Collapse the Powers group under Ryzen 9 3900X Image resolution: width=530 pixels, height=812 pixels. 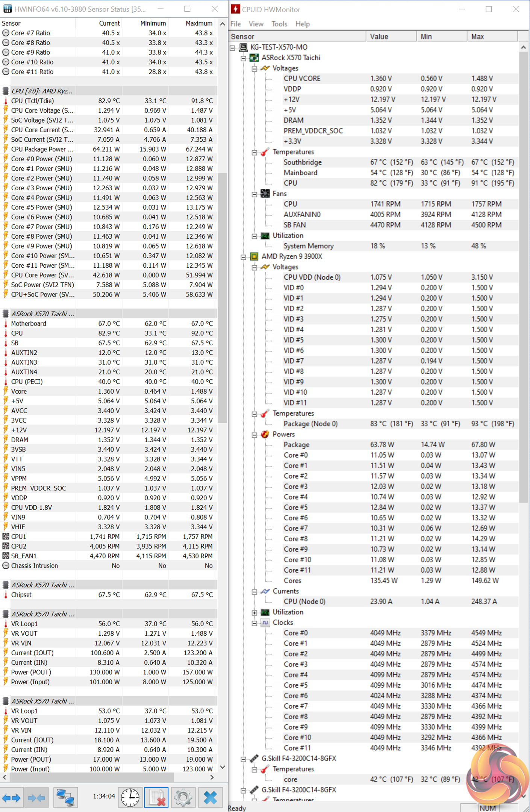[x=254, y=435]
